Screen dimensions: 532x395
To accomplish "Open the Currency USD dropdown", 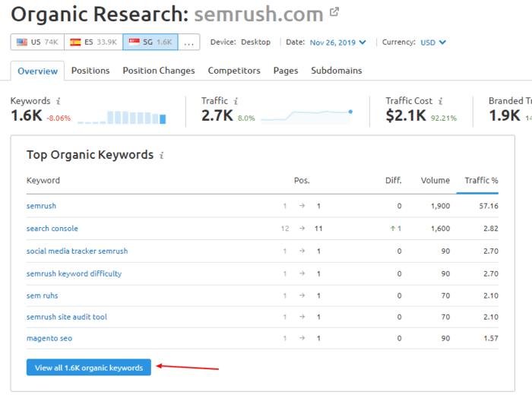I will 433,43.
